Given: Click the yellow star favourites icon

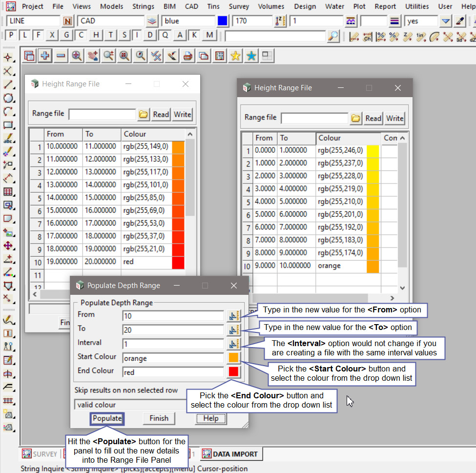Looking at the screenshot, I should coord(235,56).
